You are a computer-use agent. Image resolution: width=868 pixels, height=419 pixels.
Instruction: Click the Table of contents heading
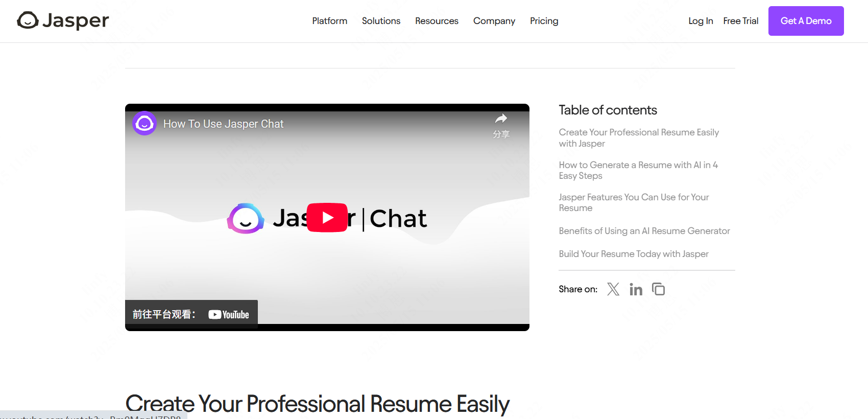[608, 110]
